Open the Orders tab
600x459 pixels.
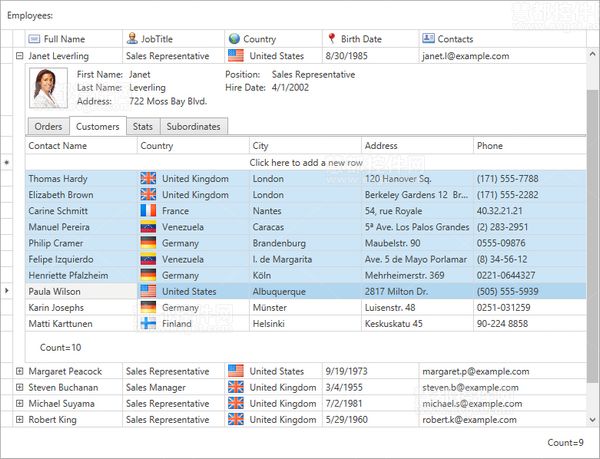coord(48,127)
